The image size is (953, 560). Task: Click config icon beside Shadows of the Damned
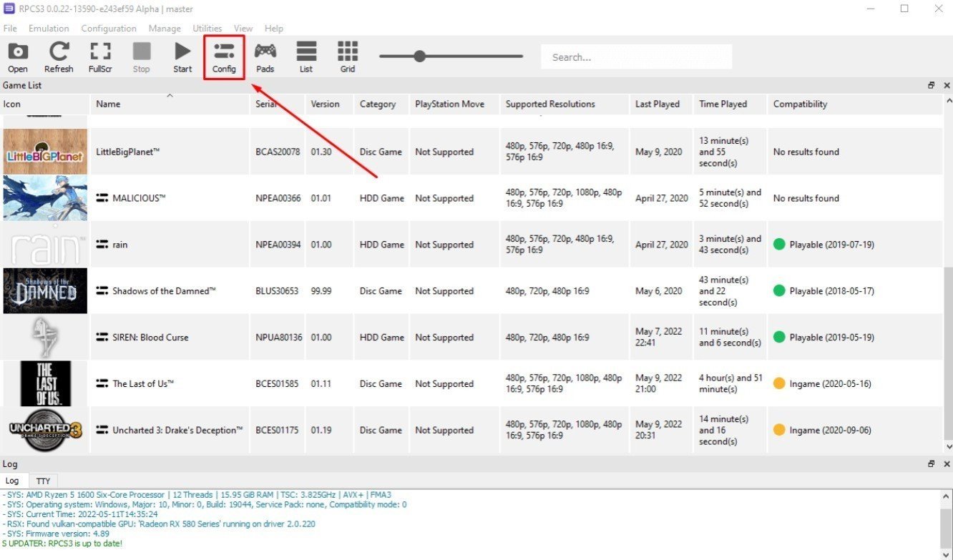point(102,291)
